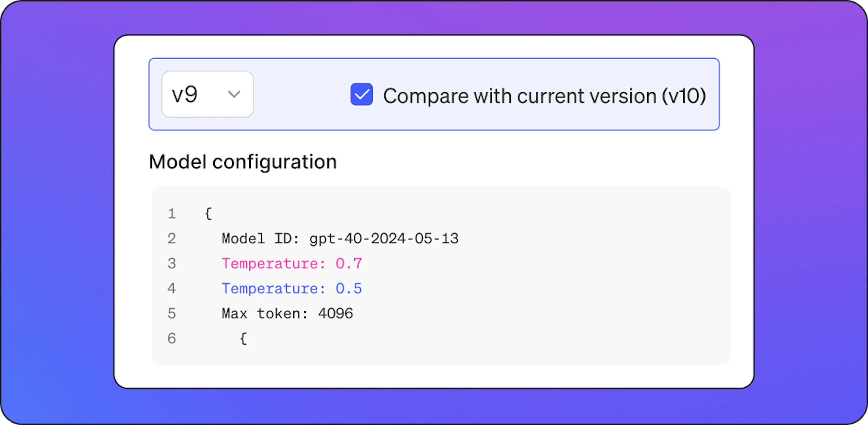
Task: Click the white checkmark inside the blue box
Action: (362, 94)
